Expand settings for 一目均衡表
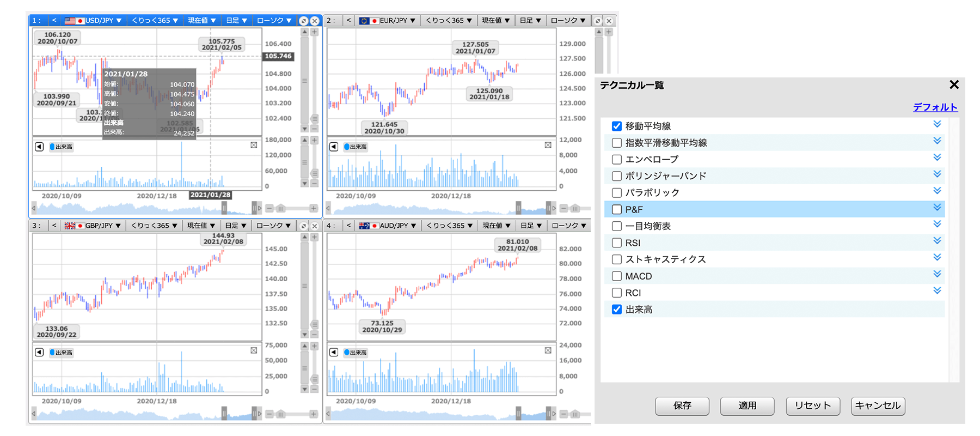 pos(937,224)
